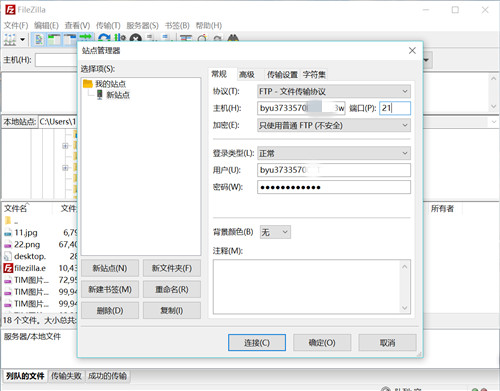
Task: Click the 删除(D) button
Action: pyautogui.click(x=110, y=311)
